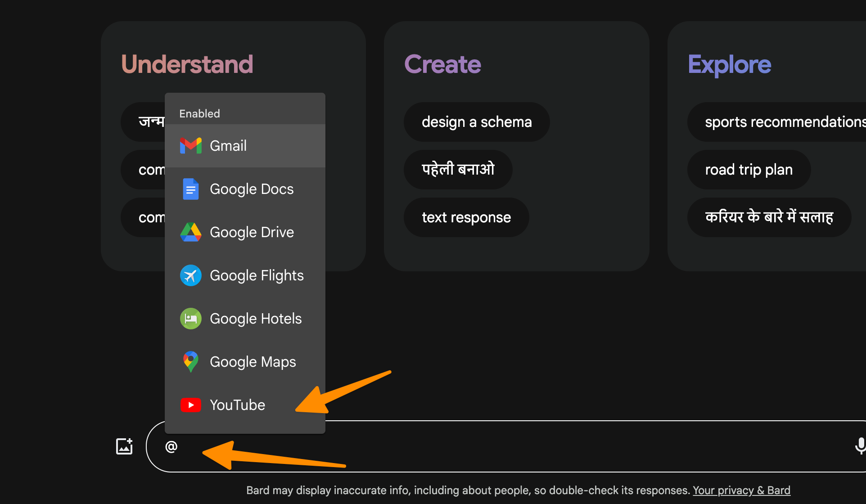Select Google Maps menu entry
866x504 pixels.
(253, 362)
